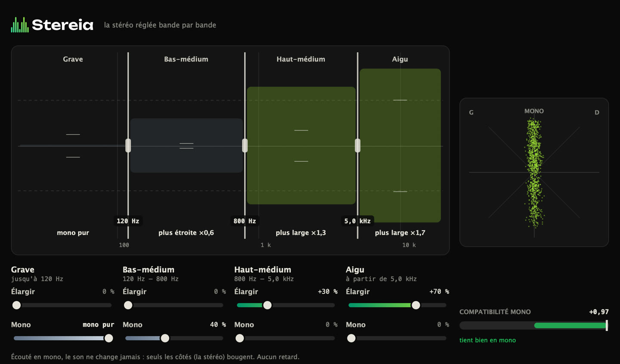Click the 'plus large ×1,7' label
Image resolution: width=620 pixels, height=364 pixels.
pyautogui.click(x=400, y=233)
